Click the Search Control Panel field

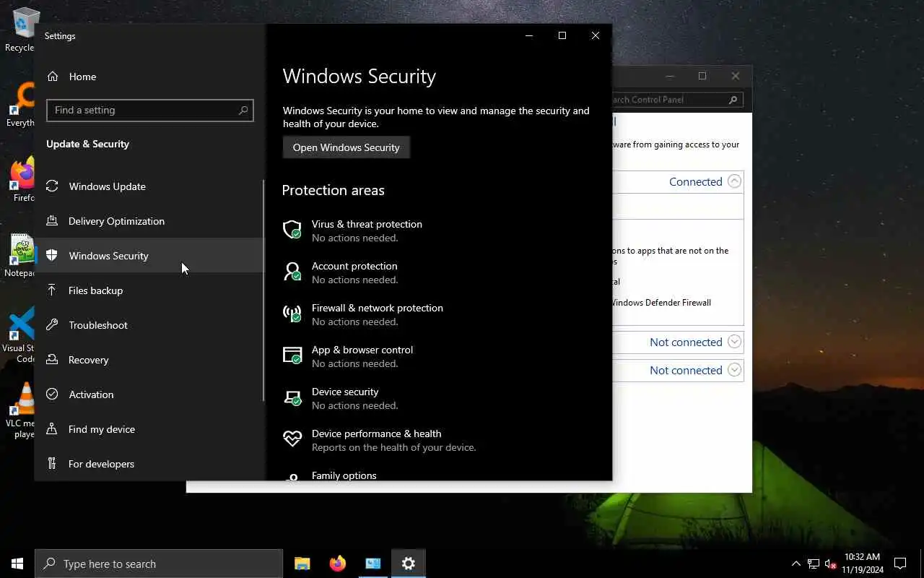(x=676, y=100)
